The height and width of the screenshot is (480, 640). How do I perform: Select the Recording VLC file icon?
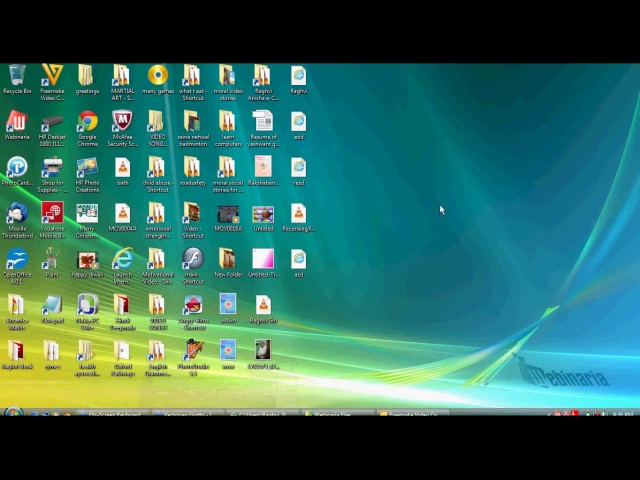(299, 217)
